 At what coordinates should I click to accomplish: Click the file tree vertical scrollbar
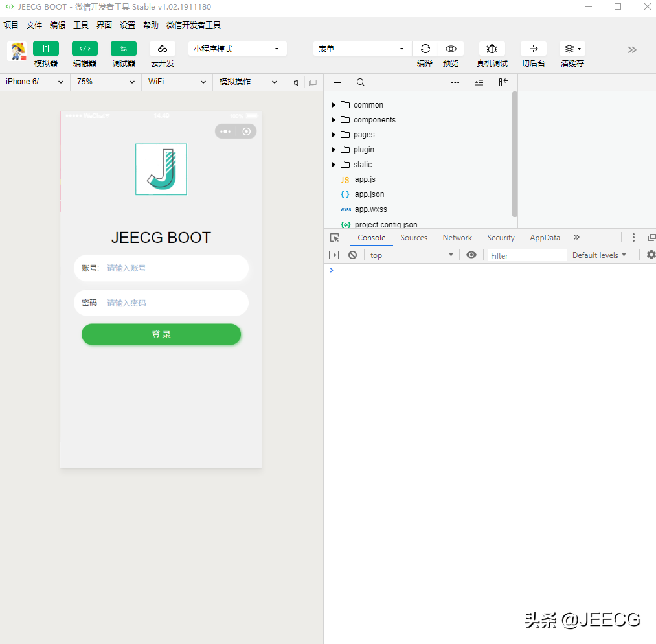point(515,154)
